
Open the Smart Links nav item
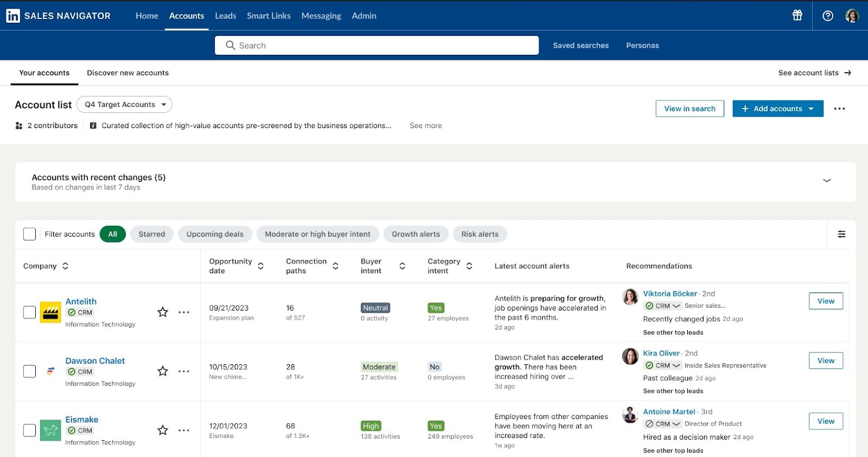pyautogui.click(x=269, y=16)
